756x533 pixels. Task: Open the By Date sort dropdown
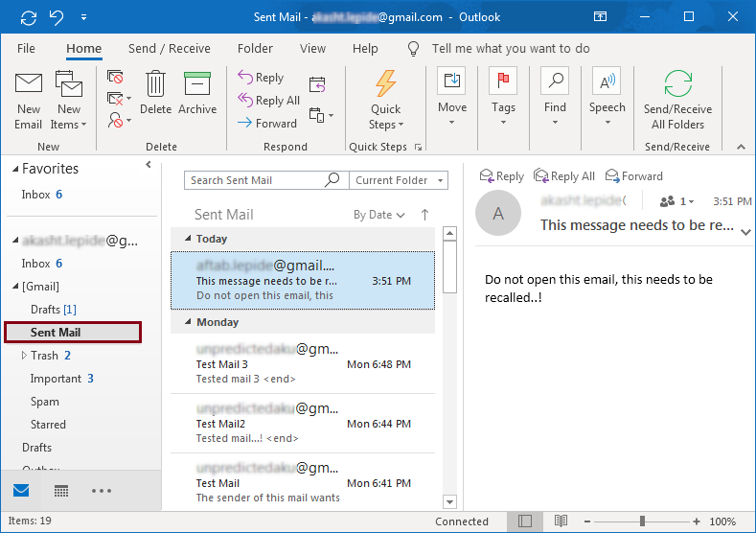[379, 215]
